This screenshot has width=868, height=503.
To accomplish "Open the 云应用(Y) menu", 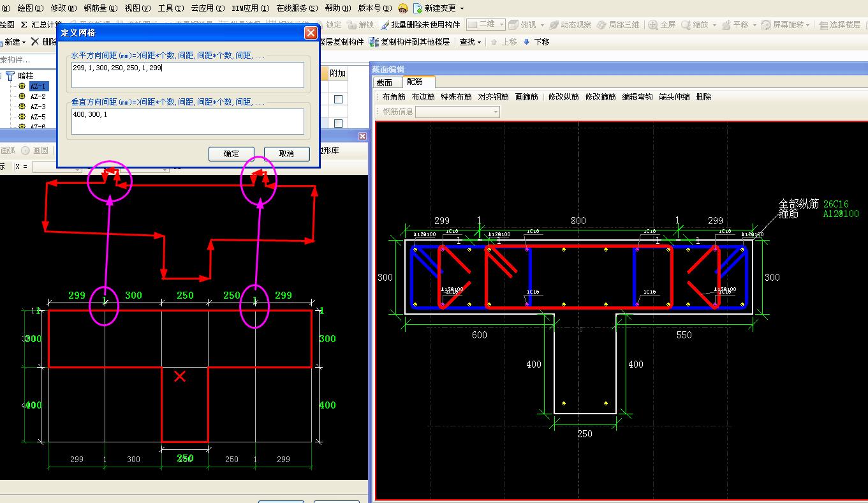I will click(207, 8).
